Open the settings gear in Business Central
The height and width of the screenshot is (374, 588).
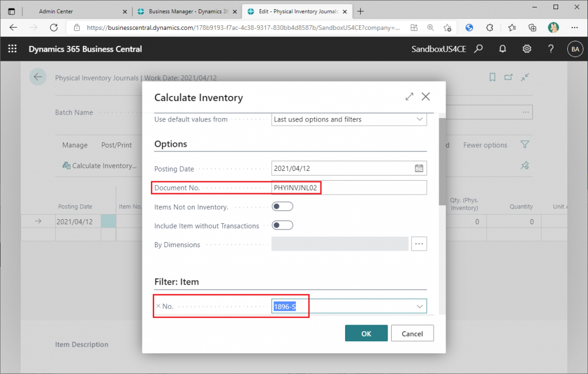coord(527,49)
